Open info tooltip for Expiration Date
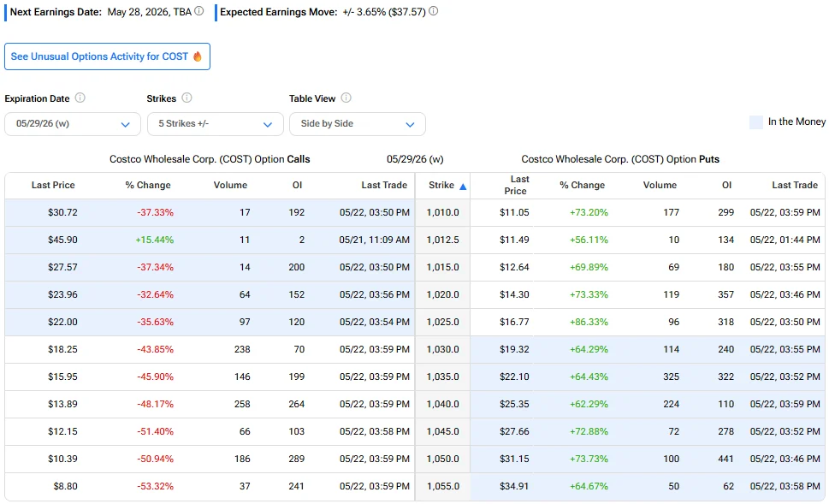The width and height of the screenshot is (829, 504). (x=80, y=98)
